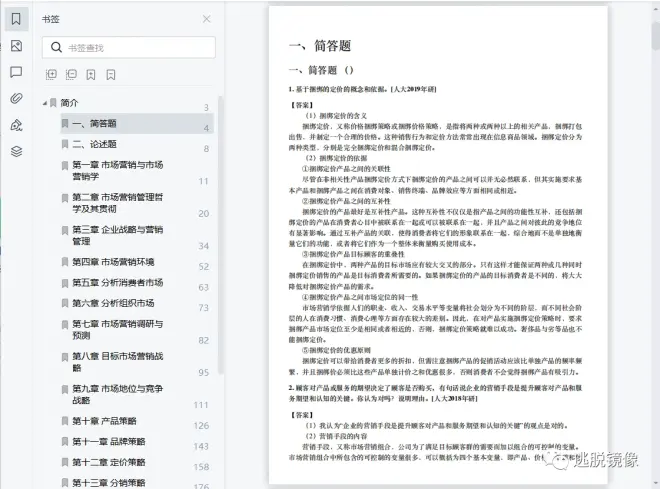660x489 pixels.
Task: Select the 一、简答题 bookmark
Action: click(95, 124)
